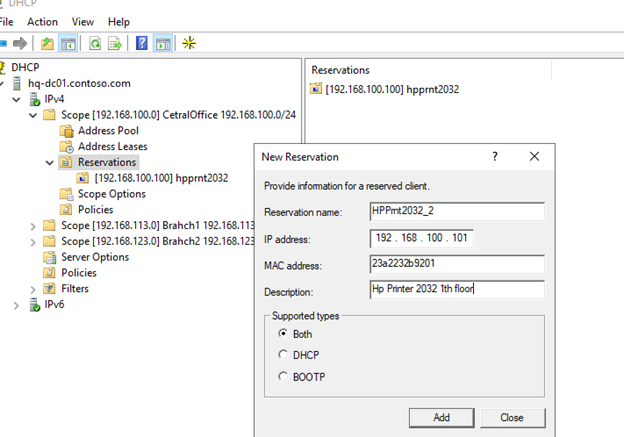The image size is (624, 437).
Task: Click the IPv6 node icon
Action: (x=35, y=304)
